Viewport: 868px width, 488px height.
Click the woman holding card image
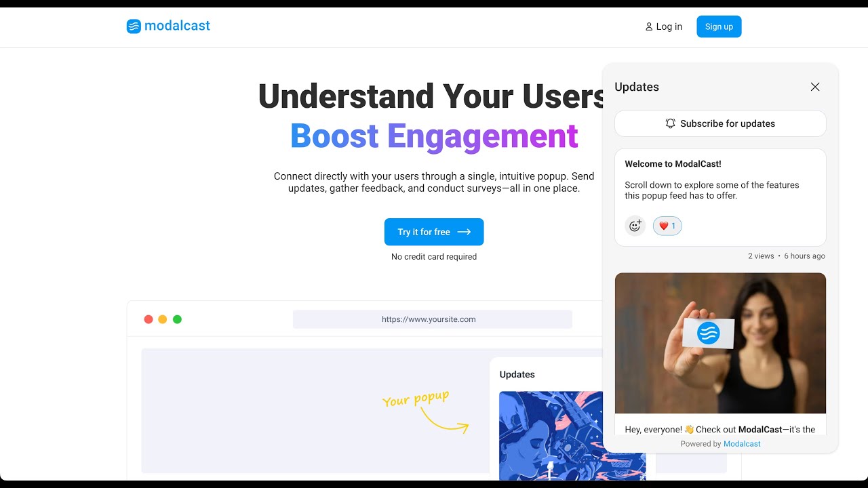point(720,343)
